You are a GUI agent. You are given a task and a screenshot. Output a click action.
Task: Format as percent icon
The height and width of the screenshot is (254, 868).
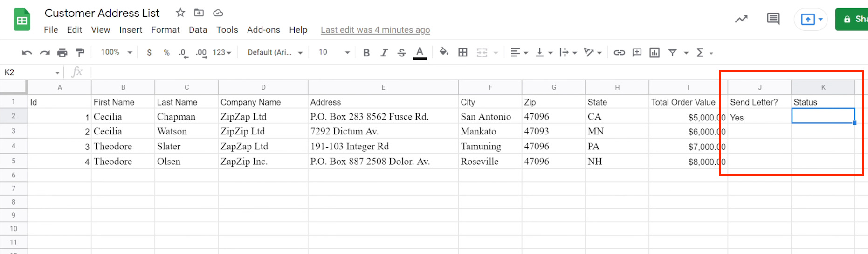point(166,53)
